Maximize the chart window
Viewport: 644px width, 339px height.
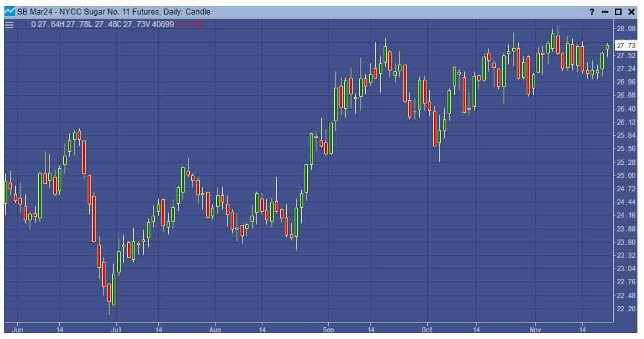tap(618, 12)
